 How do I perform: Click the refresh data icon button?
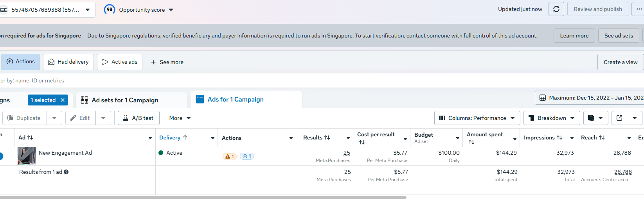click(556, 9)
